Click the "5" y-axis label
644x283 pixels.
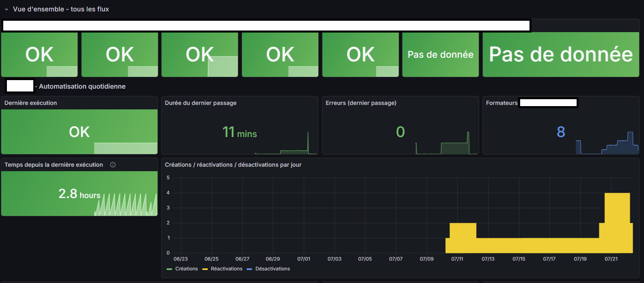[x=168, y=178]
